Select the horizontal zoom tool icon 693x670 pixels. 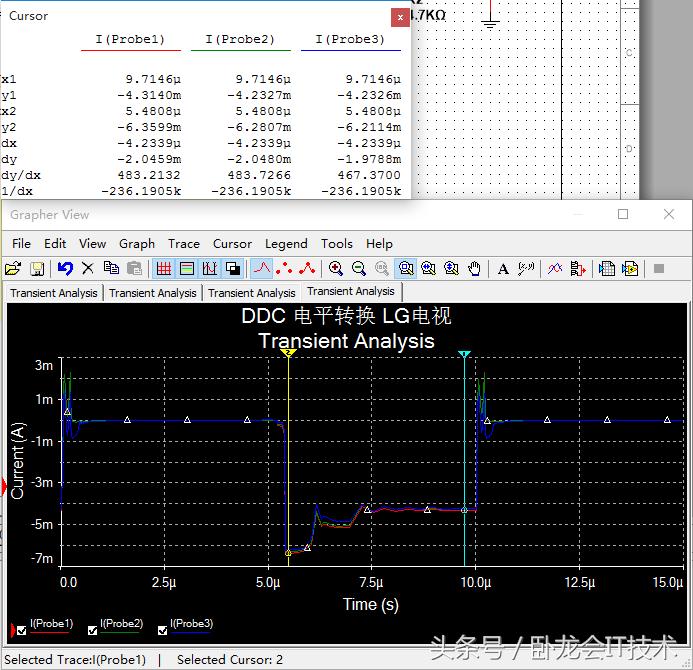tap(428, 268)
